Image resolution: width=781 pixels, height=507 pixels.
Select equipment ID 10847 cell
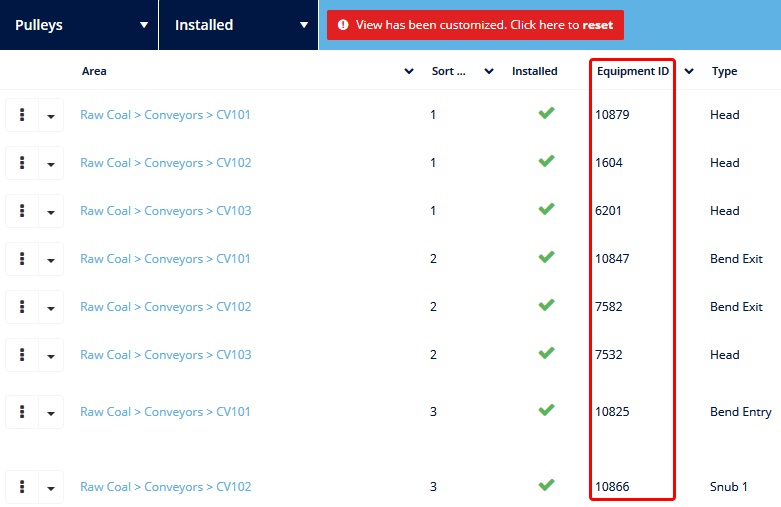point(612,259)
